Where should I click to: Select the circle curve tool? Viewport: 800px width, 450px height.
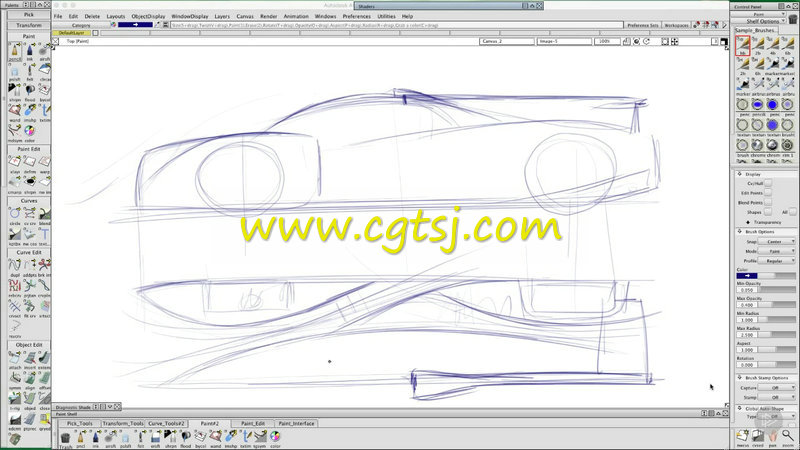coord(15,216)
